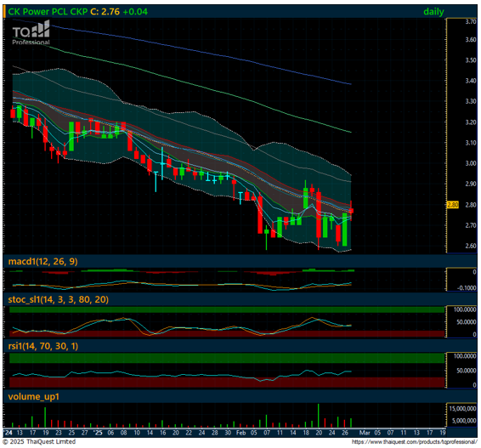This screenshot has width=481, height=448.
Task: Select the rsi1(14, 70, 30, 1) indicator header
Action: [43, 346]
